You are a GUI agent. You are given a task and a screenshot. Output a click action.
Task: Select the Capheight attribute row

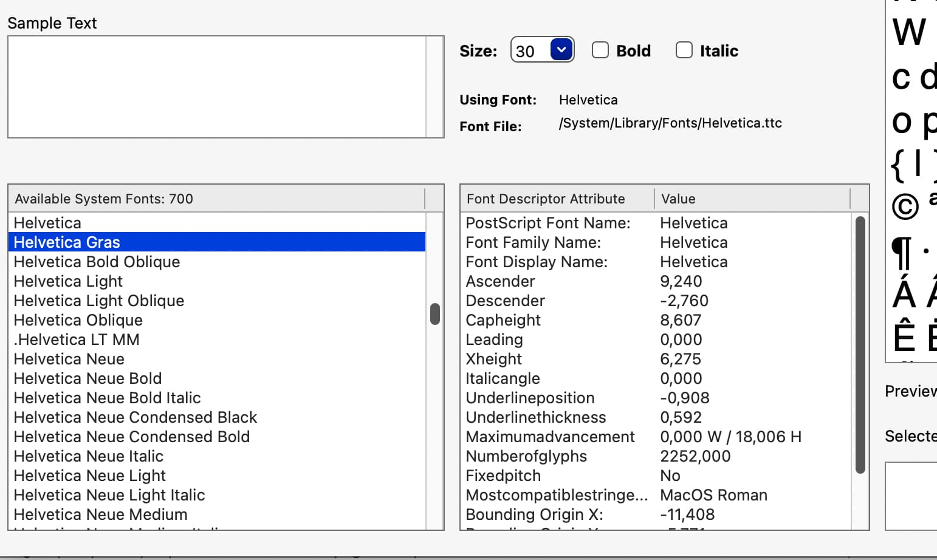coord(656,320)
